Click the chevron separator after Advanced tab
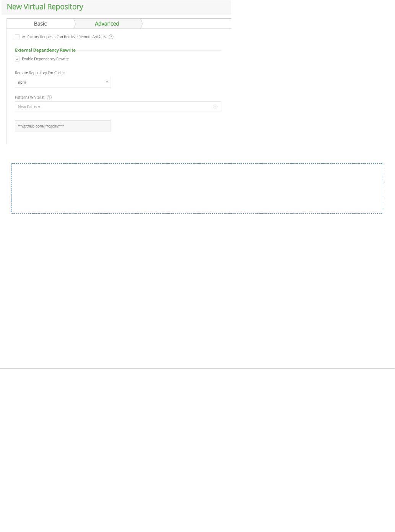 [x=141, y=24]
